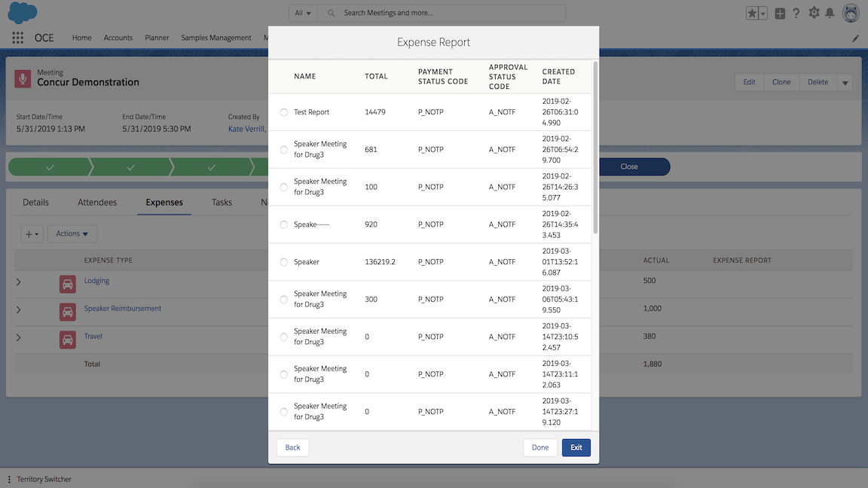Click the red car icon beside Lodging
Screen dimensions: 868x488
(x=67, y=282)
